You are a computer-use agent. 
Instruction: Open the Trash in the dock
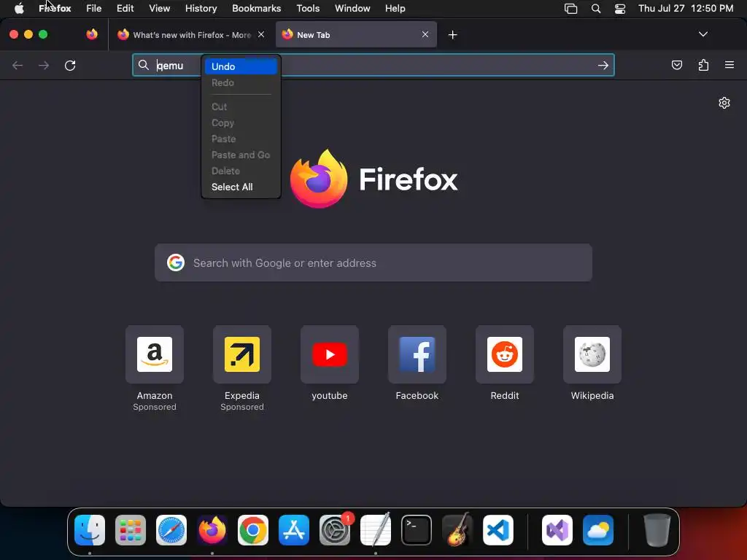(x=657, y=530)
